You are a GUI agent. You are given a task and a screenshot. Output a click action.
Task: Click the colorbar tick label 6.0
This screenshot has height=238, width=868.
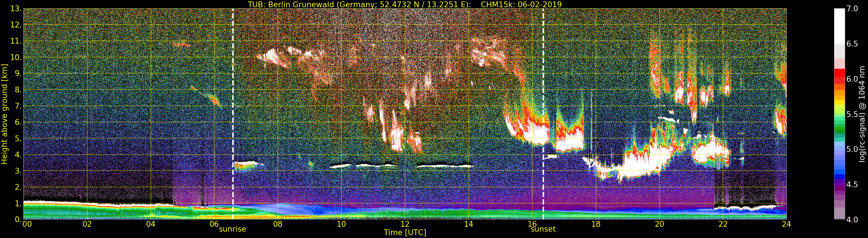pos(852,79)
